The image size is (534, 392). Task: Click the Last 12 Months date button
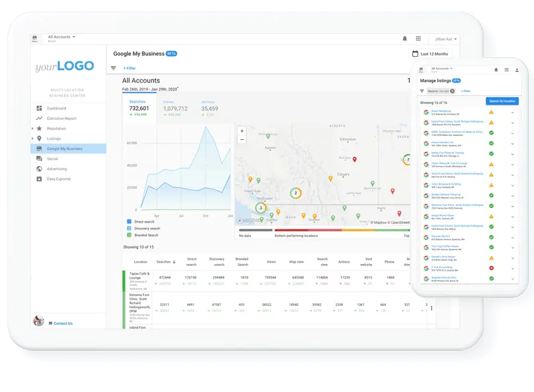click(431, 54)
